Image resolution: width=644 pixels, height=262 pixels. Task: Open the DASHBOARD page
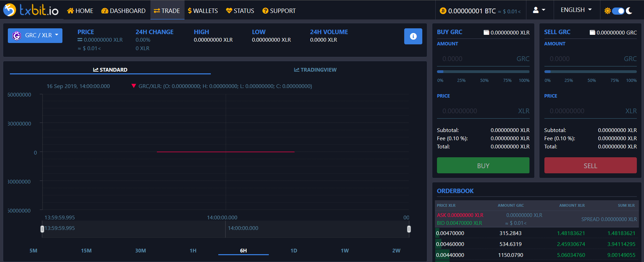point(123,11)
